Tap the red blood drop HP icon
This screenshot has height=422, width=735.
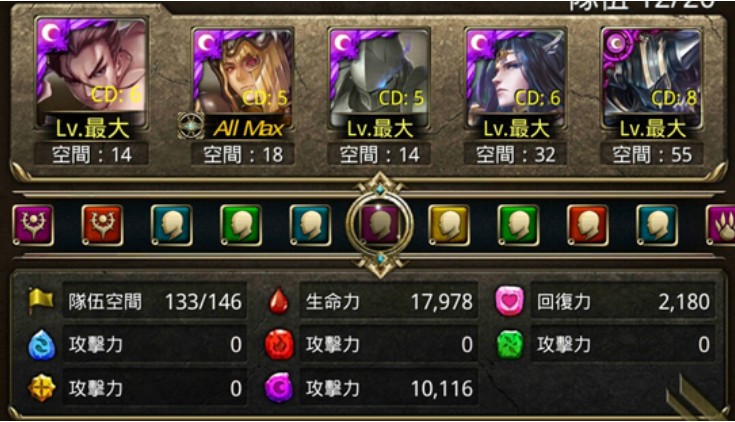coord(279,301)
